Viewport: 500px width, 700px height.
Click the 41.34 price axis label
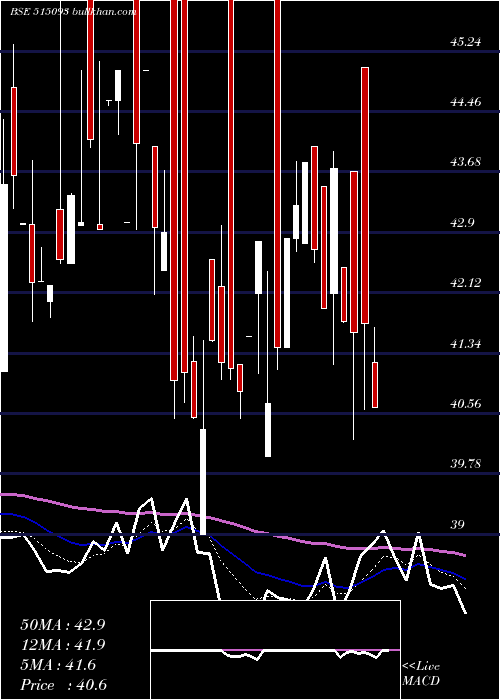click(x=466, y=344)
